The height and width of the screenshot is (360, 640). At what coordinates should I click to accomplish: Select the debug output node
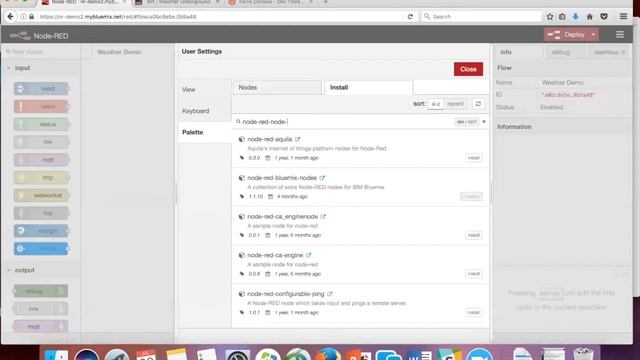(40, 291)
